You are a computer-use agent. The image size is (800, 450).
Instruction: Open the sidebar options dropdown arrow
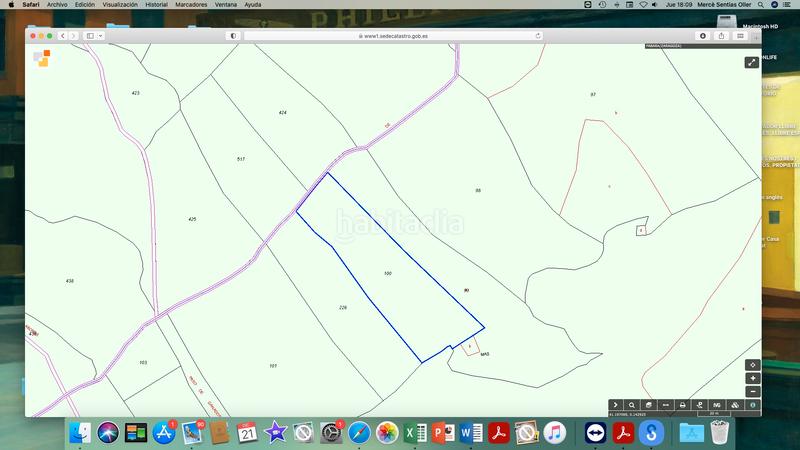click(x=100, y=35)
